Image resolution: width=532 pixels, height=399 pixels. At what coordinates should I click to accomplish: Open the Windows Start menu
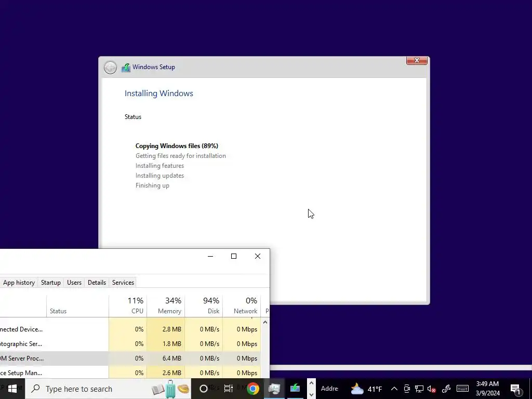click(x=12, y=389)
